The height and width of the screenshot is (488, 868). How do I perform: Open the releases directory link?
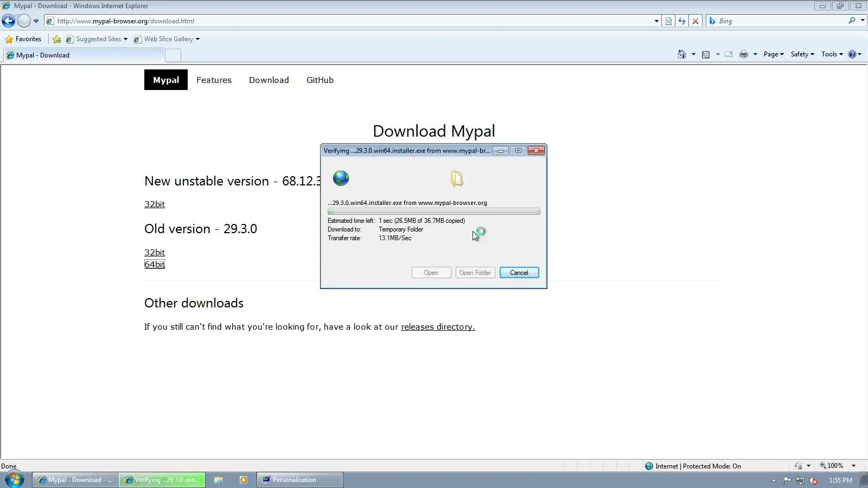pos(438,326)
